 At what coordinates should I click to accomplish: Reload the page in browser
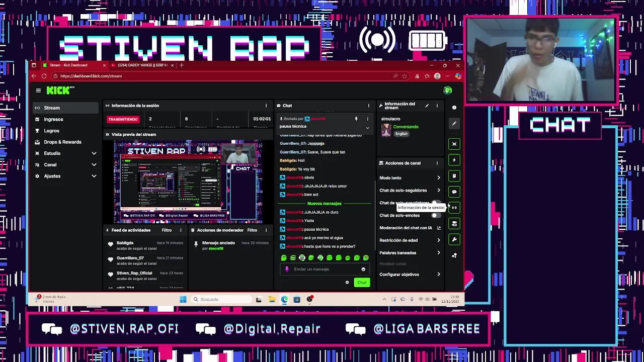(44, 76)
